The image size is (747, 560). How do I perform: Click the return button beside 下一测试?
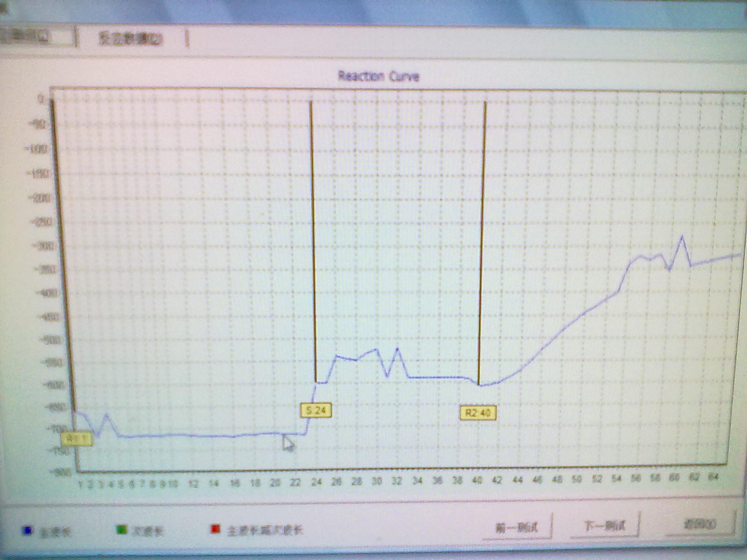click(700, 524)
